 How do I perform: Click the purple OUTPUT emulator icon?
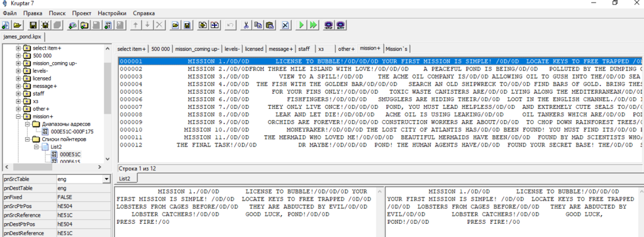pyautogui.click(x=340, y=25)
